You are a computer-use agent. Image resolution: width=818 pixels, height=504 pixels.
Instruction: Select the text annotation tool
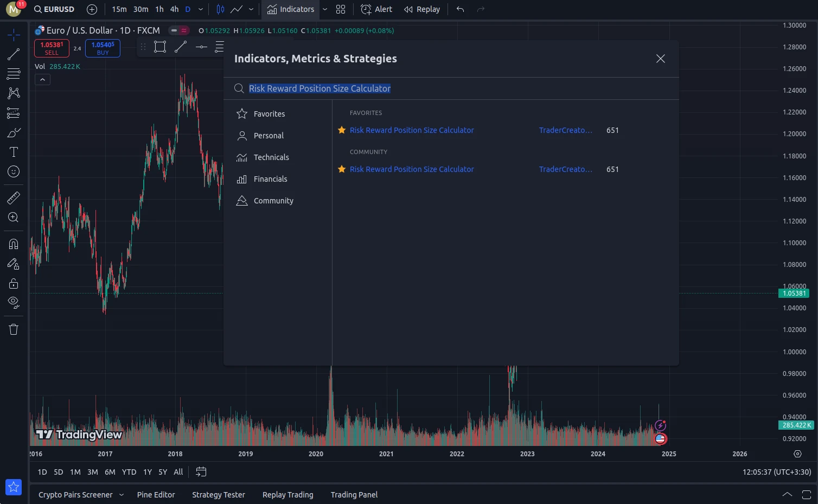click(x=14, y=152)
